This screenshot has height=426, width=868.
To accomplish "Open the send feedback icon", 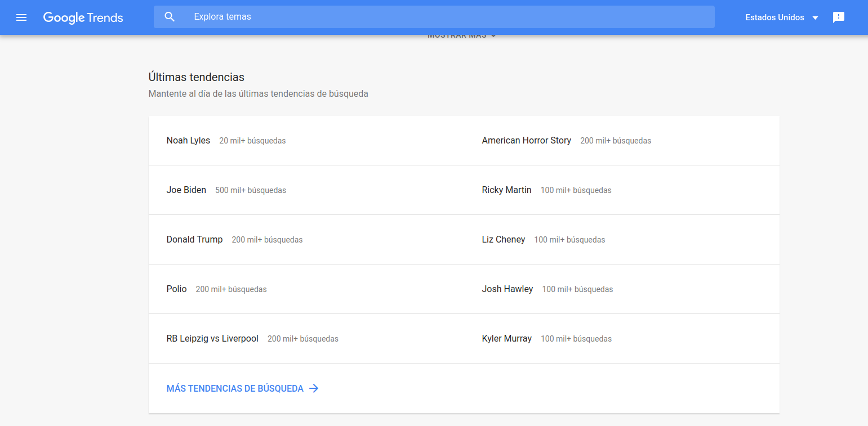I will tap(838, 17).
